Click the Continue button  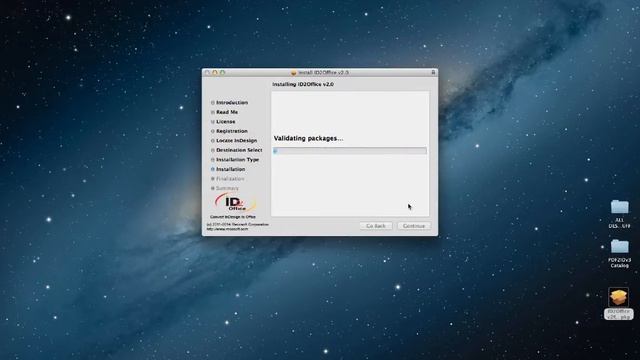[x=414, y=226]
